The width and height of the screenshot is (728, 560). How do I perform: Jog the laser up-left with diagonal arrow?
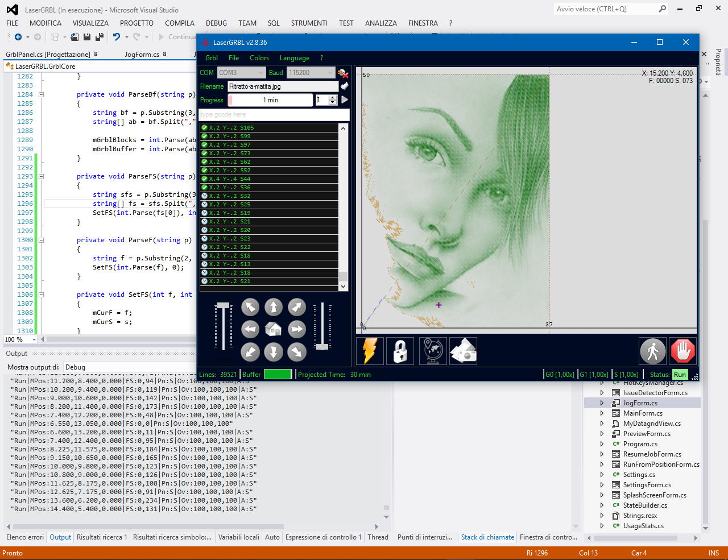[x=250, y=307]
